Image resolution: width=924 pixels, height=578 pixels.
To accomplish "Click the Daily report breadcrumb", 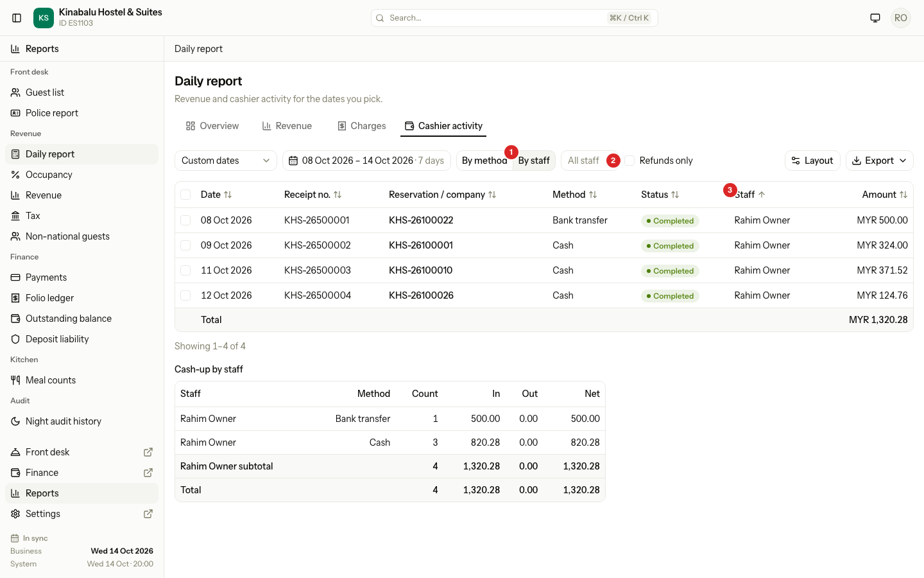I will (x=198, y=49).
